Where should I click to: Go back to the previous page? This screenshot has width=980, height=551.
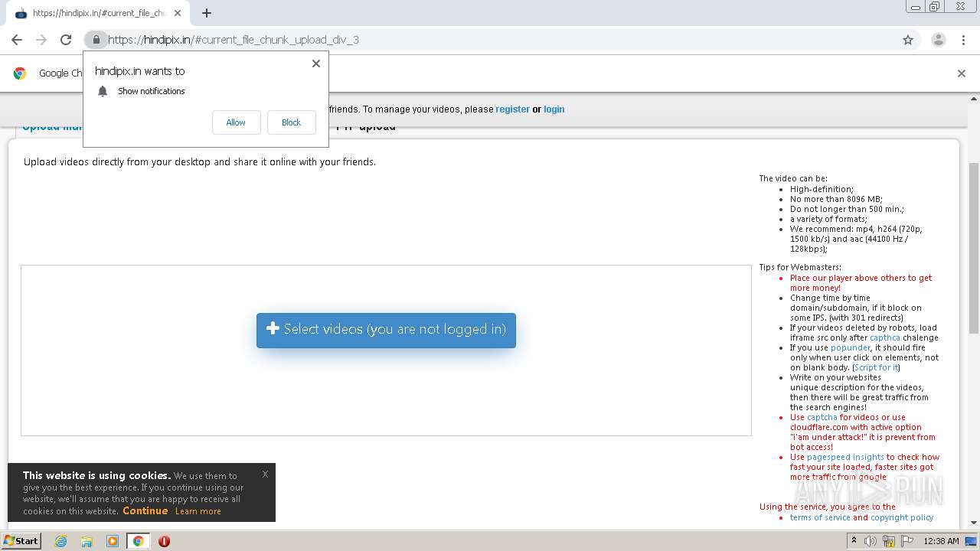[x=17, y=40]
